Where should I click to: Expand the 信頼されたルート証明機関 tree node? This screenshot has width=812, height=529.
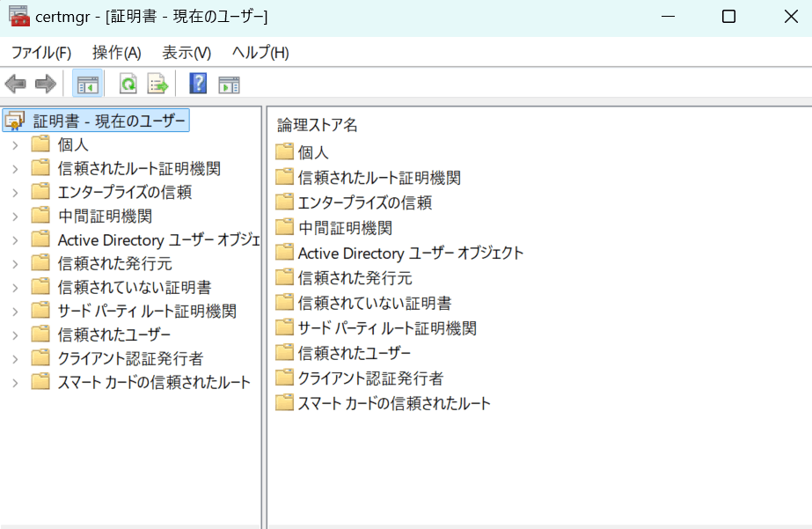click(x=15, y=169)
